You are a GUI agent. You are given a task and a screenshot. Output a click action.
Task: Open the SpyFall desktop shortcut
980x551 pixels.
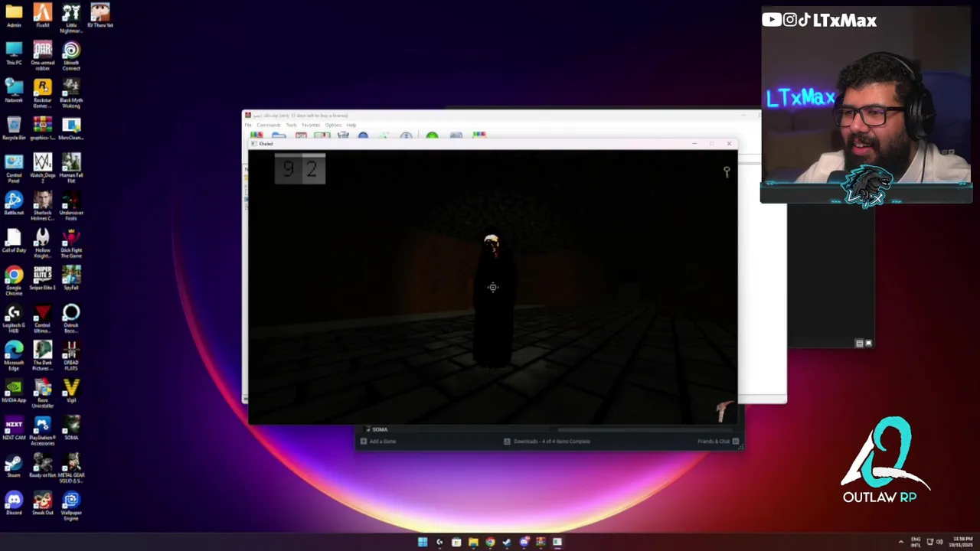click(x=71, y=278)
